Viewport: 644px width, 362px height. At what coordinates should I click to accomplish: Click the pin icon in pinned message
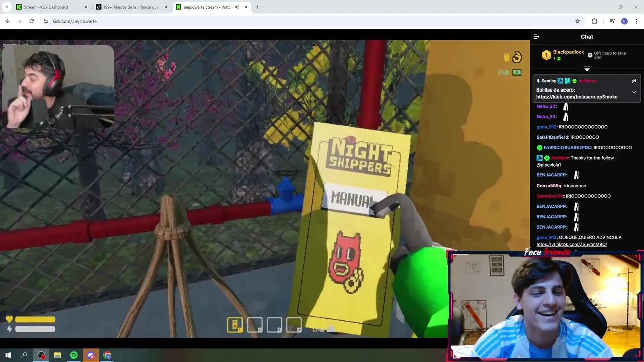click(538, 81)
